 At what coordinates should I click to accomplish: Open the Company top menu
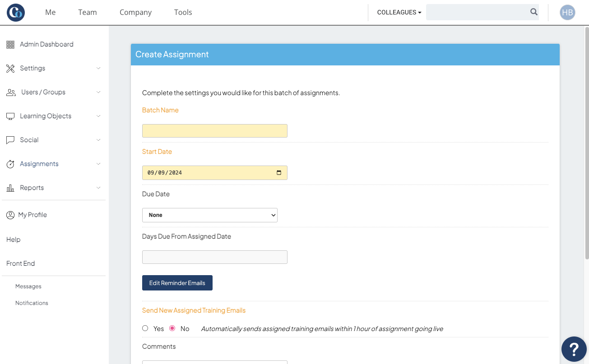tap(135, 13)
